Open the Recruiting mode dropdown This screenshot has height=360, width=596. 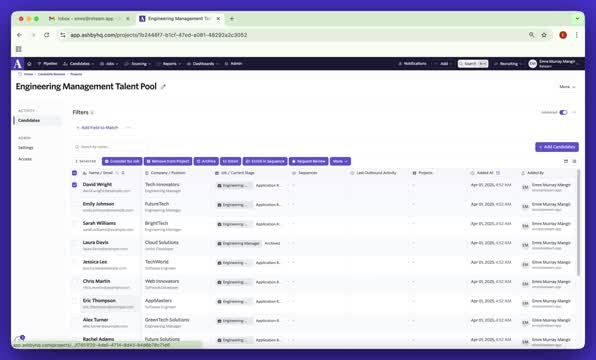tap(508, 64)
